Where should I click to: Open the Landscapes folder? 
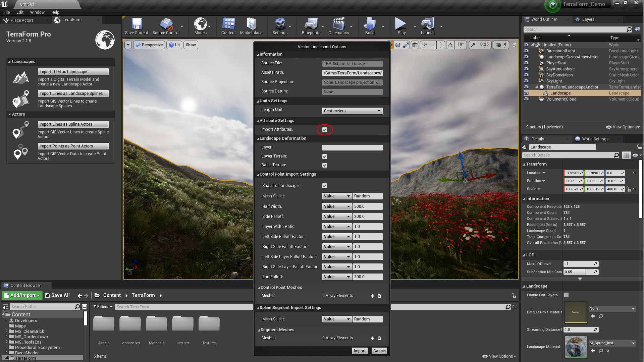(130, 330)
